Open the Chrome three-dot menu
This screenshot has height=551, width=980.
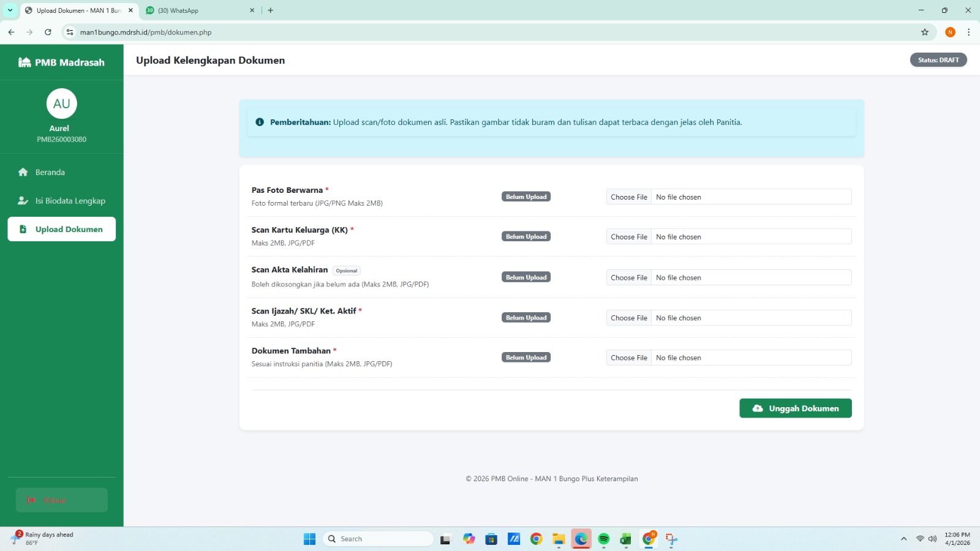[968, 32]
